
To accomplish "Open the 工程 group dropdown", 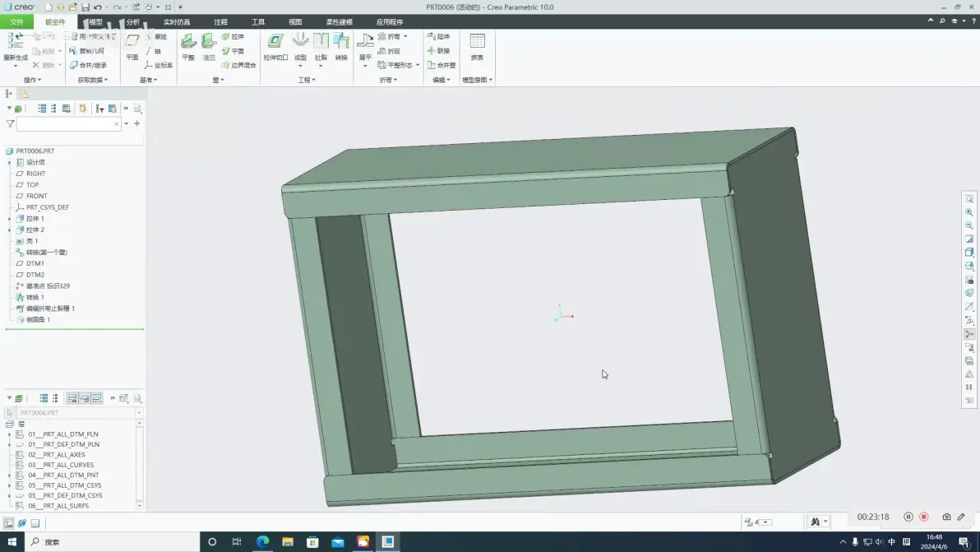I will 306,80.
